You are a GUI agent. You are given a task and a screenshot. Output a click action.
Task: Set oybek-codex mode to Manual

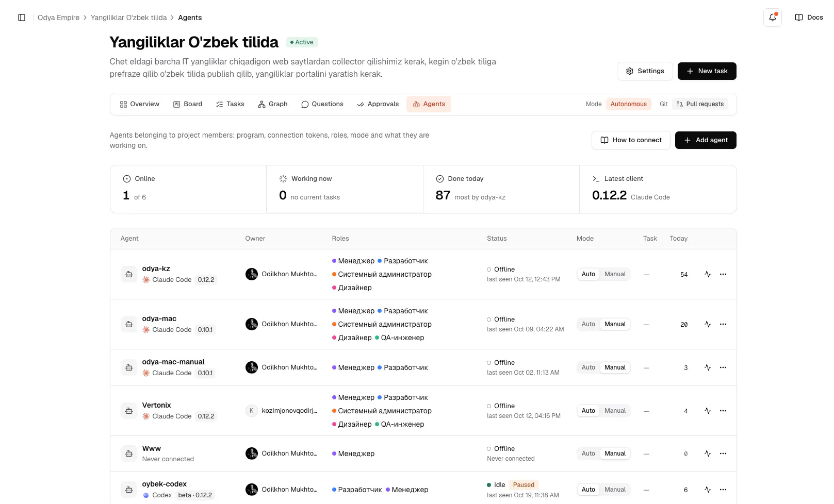point(615,490)
